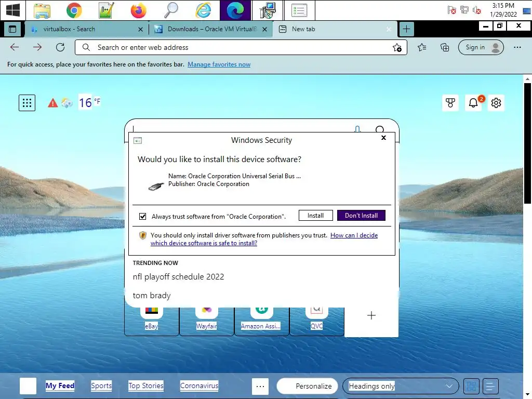The height and width of the screenshot is (399, 532).
Task: Refresh the current page
Action: point(60,47)
